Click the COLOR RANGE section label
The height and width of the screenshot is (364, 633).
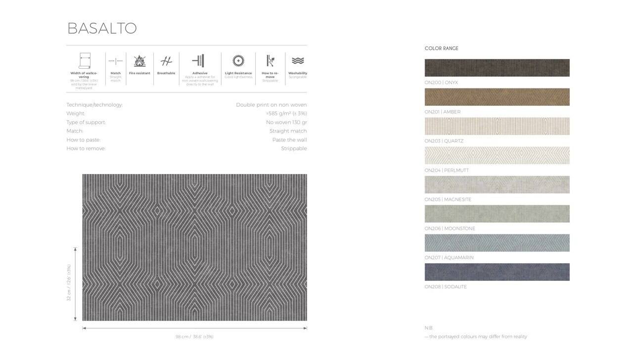441,48
